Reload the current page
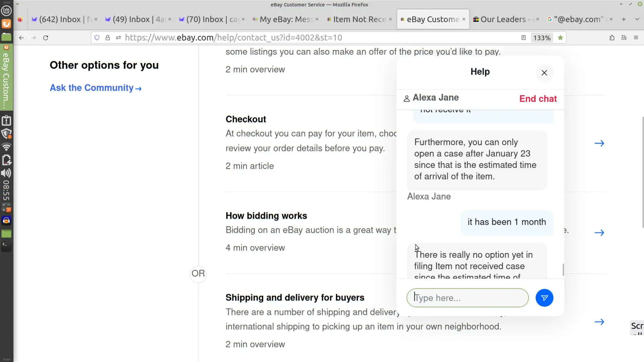This screenshot has height=362, width=644. [x=46, y=38]
